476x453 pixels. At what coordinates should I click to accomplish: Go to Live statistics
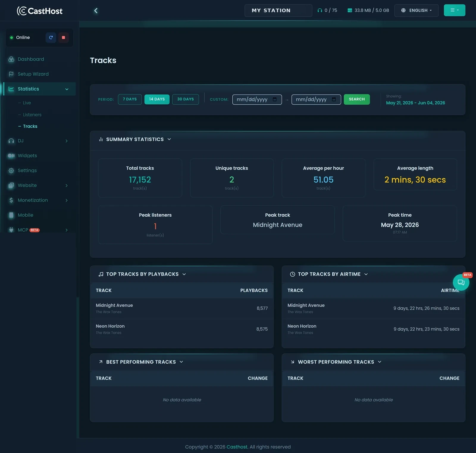[x=27, y=103]
